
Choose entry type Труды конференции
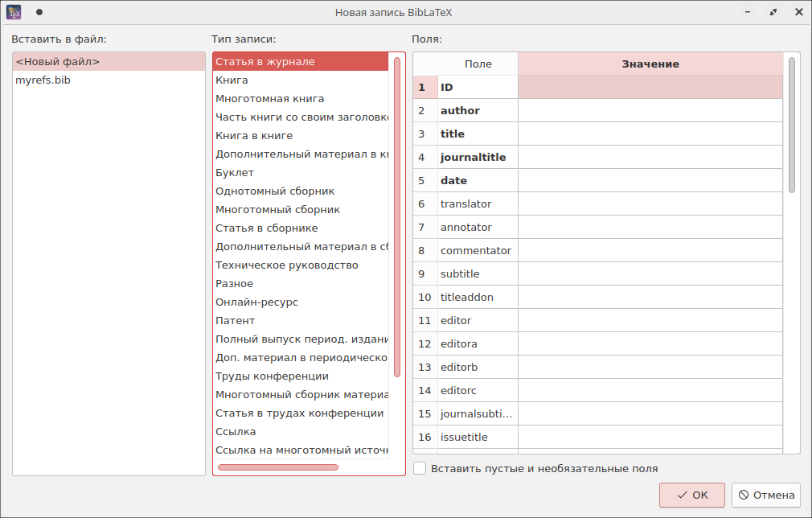click(x=301, y=376)
